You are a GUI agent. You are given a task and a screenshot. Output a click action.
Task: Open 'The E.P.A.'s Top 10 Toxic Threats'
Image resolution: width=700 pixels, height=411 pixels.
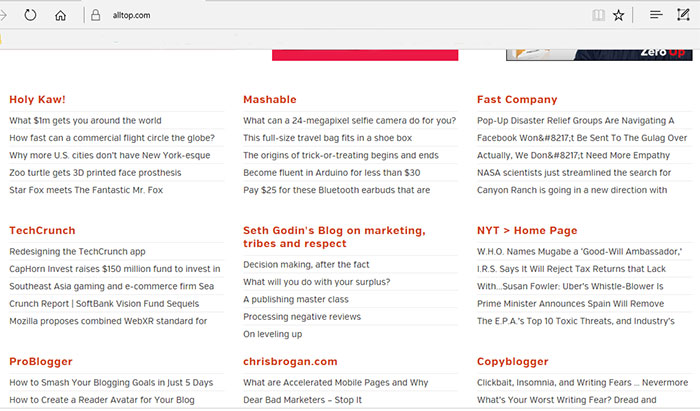pyautogui.click(x=576, y=321)
